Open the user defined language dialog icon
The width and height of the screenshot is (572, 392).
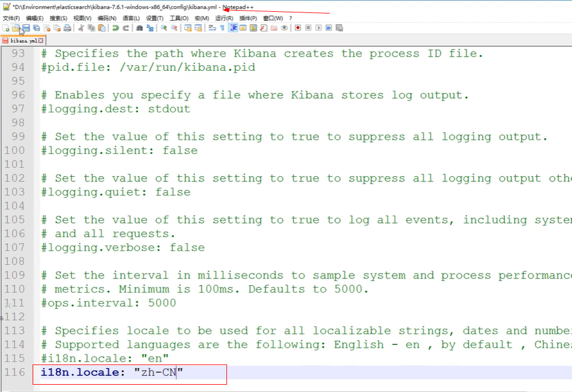coord(243,28)
